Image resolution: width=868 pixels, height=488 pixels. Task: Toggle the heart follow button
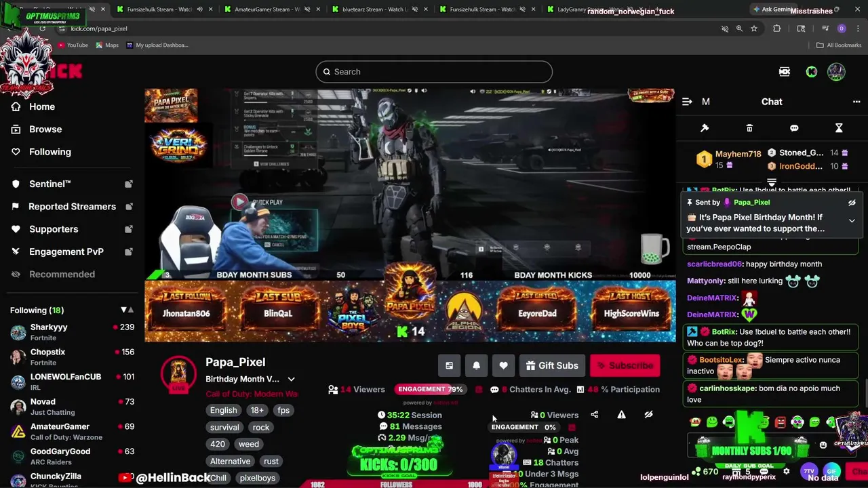click(503, 365)
